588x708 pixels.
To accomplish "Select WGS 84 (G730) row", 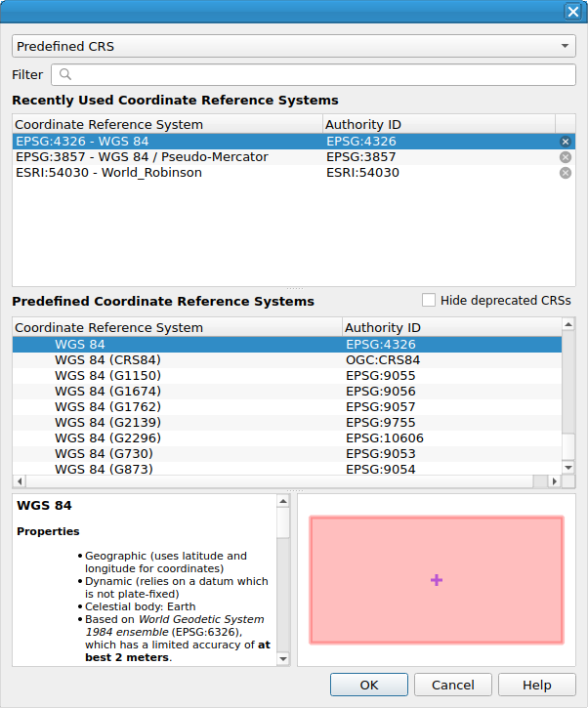I will 287,454.
